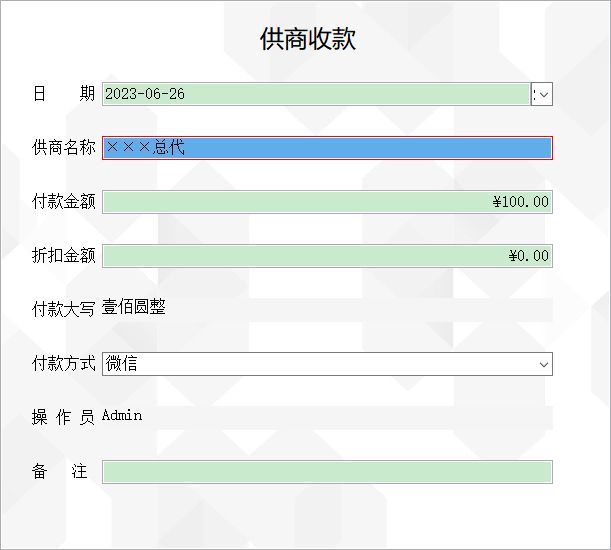Click the 付款大写 label
The width and height of the screenshot is (611, 550).
[64, 309]
